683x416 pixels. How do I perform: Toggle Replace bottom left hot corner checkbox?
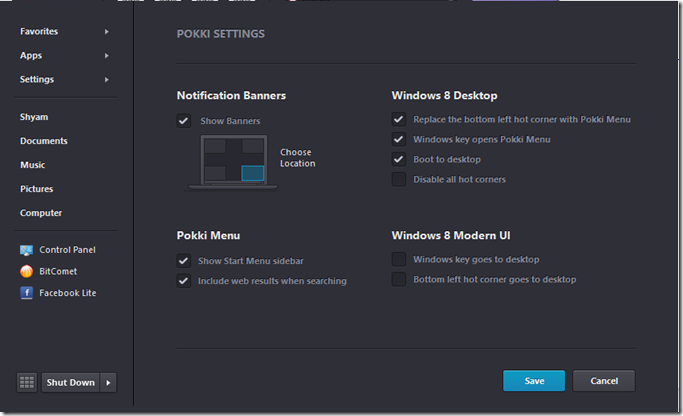pyautogui.click(x=399, y=119)
